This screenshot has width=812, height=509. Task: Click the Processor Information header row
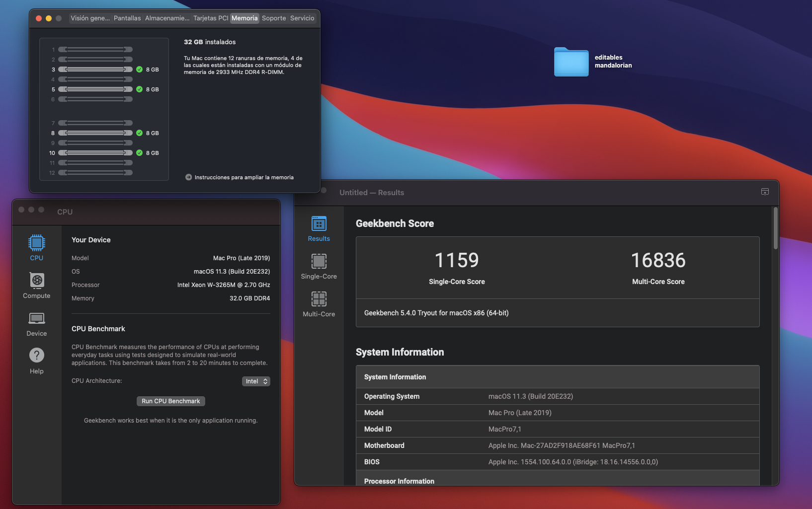coord(558,479)
